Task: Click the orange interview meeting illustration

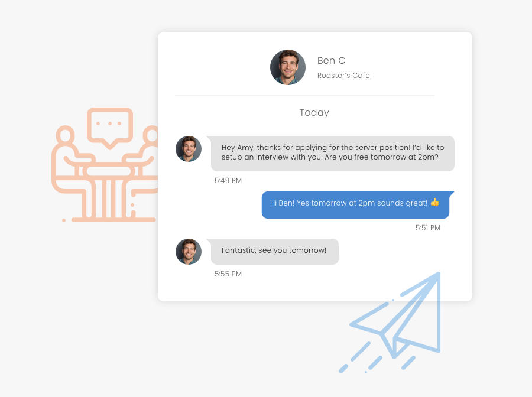Action: 105,165
